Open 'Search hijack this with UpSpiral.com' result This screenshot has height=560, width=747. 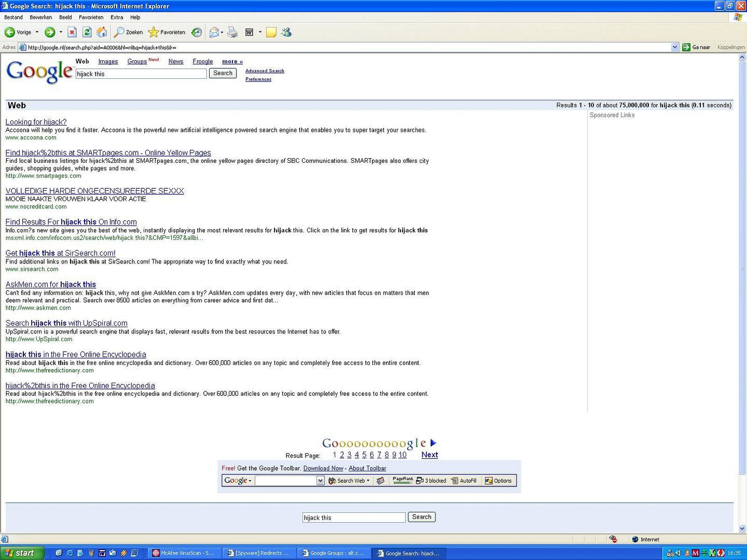click(66, 323)
